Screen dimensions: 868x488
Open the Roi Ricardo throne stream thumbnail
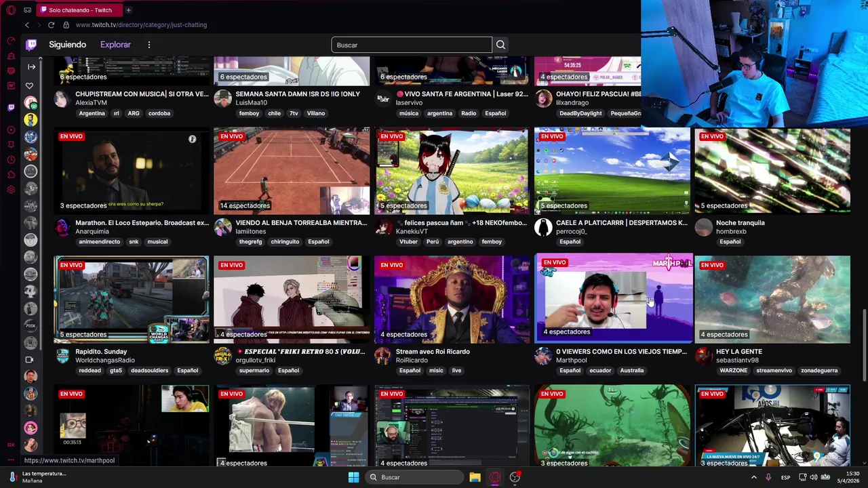coord(452,299)
